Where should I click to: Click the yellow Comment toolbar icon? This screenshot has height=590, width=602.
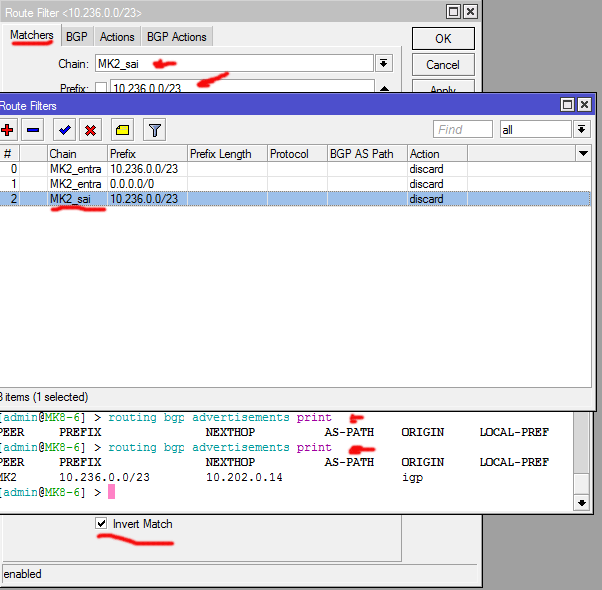point(122,130)
